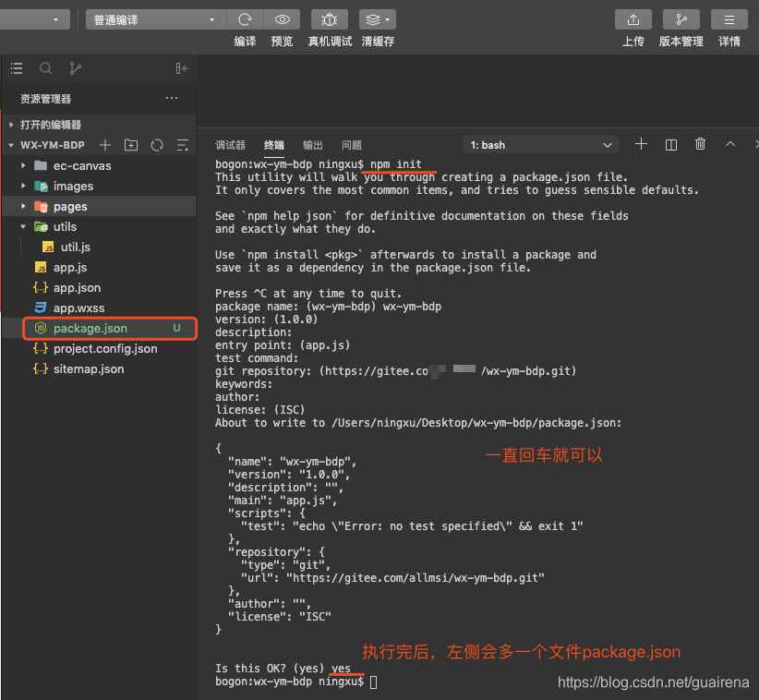Maximize terminal panel with up chevron
This screenshot has height=700, width=759.
pos(730,144)
